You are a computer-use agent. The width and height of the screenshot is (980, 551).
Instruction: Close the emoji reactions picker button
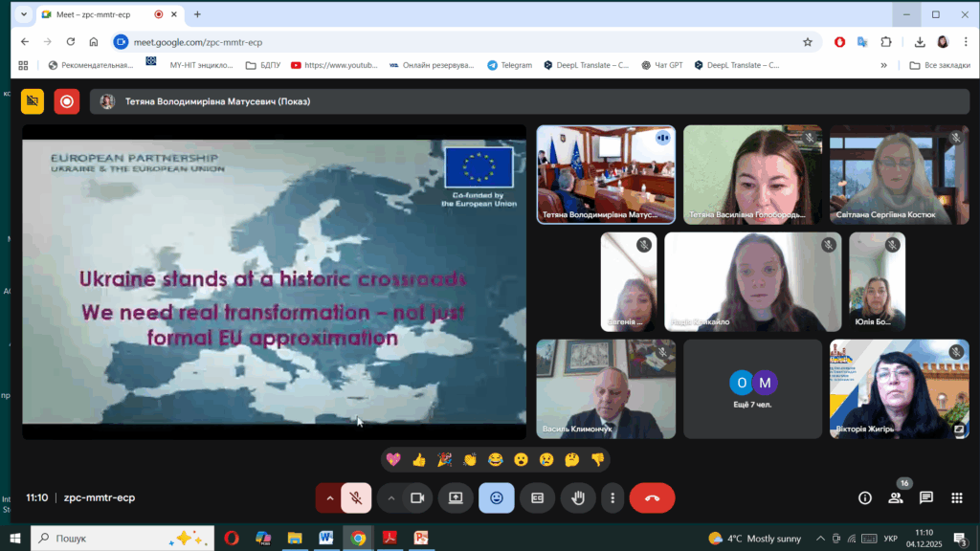496,497
